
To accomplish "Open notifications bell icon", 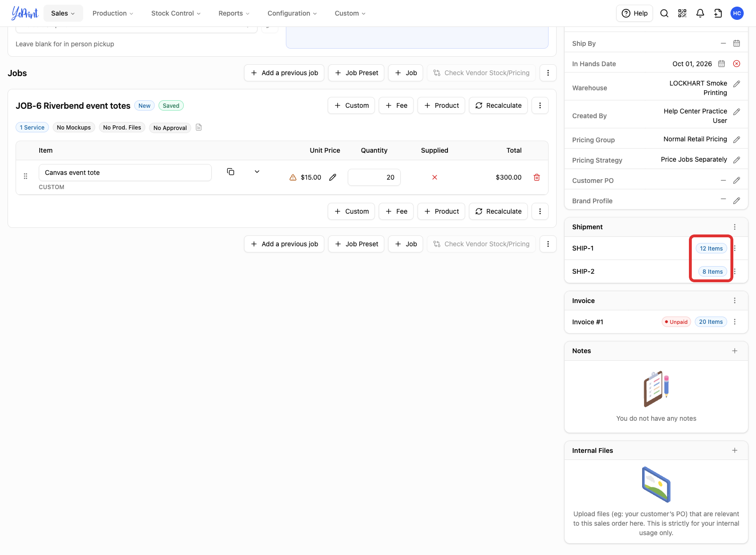I will [700, 13].
